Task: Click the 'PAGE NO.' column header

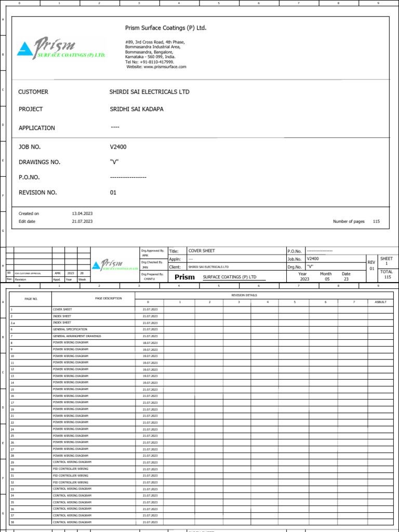Action: 31,299
